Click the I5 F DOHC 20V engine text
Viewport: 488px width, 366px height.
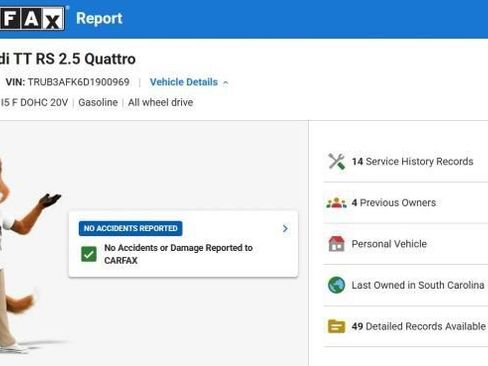coord(34,102)
